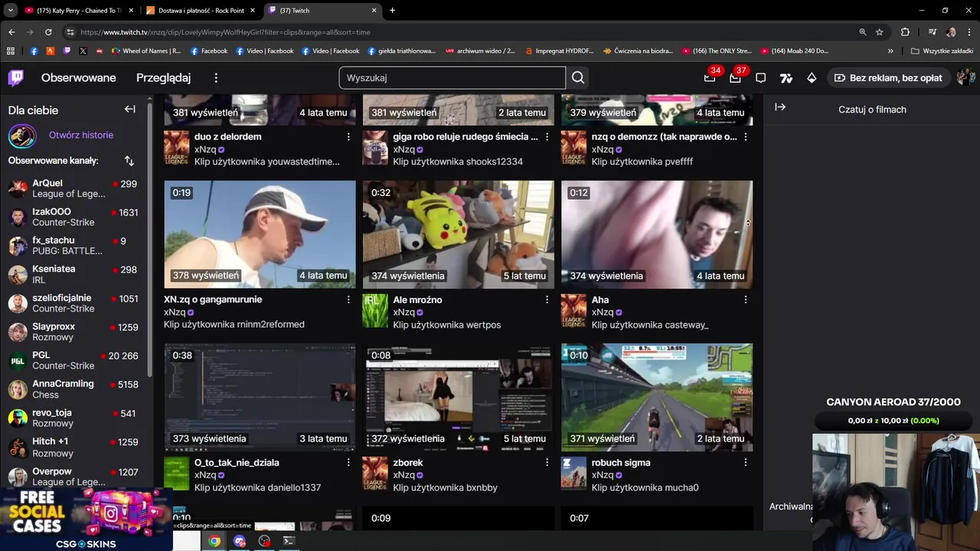Go back in the browser
Screen dimensions: 980x551
coord(11,32)
